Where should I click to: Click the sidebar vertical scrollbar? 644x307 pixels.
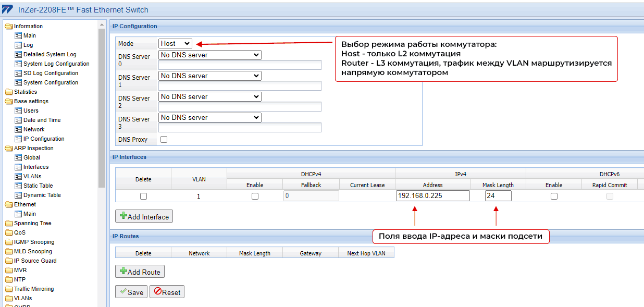click(x=102, y=104)
